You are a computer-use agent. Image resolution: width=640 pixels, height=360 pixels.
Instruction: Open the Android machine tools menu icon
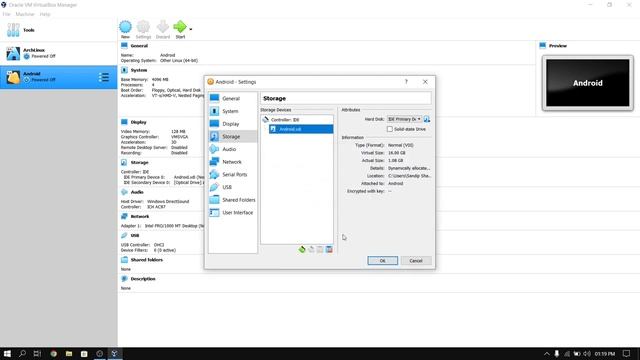tap(104, 77)
